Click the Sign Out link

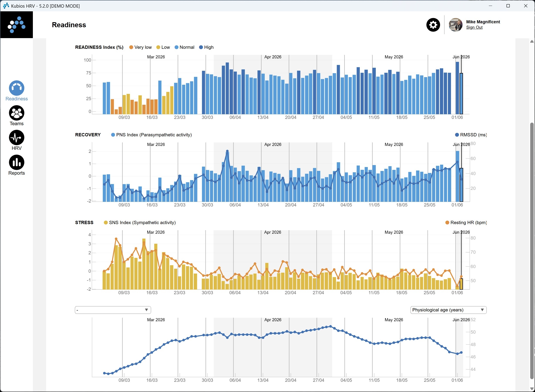tap(474, 27)
